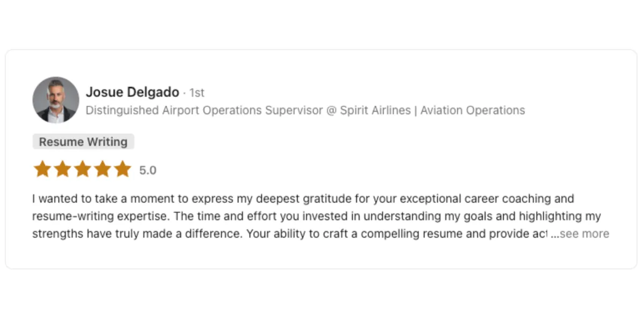Click the first rating star

(x=42, y=170)
